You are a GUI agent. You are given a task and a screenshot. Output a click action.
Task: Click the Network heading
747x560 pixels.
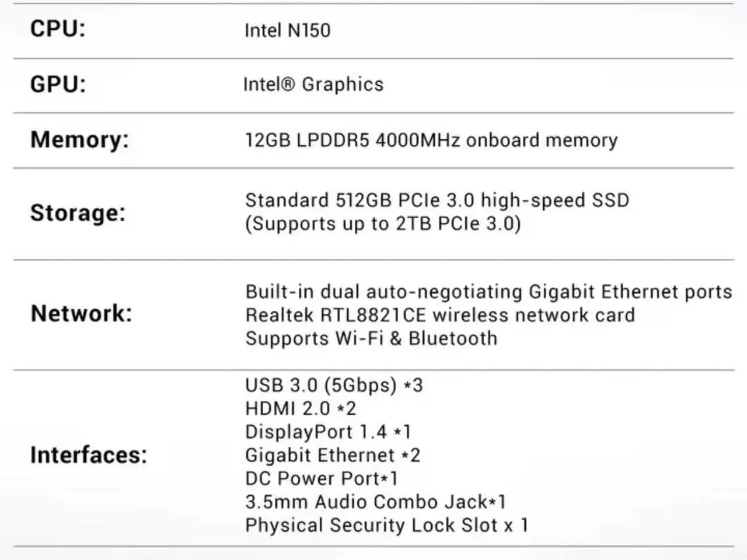tap(81, 313)
